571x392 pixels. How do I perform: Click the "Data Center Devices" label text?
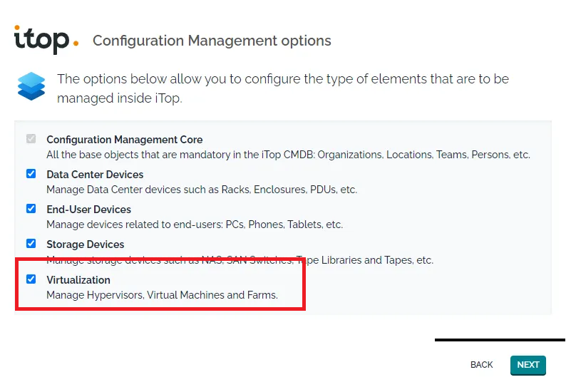95,175
